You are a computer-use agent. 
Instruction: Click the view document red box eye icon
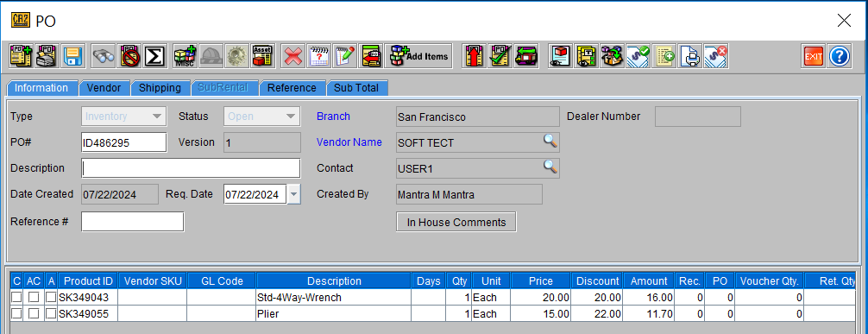tap(560, 56)
